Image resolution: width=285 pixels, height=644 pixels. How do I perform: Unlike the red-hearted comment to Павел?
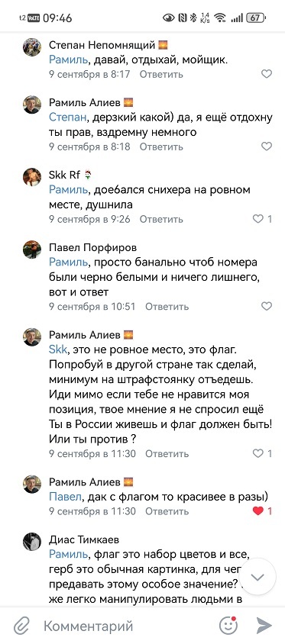tap(257, 511)
